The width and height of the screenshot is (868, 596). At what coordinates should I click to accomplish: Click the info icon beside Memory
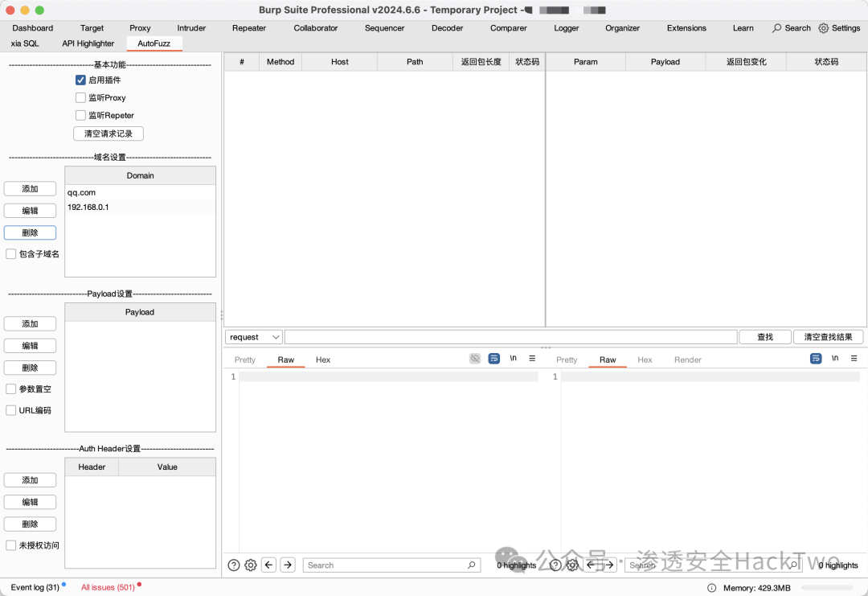712,588
